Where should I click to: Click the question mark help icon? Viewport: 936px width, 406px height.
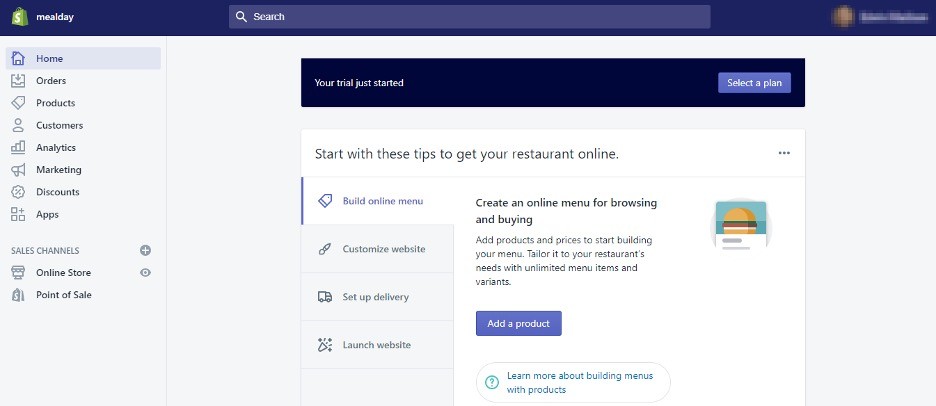pyautogui.click(x=492, y=382)
